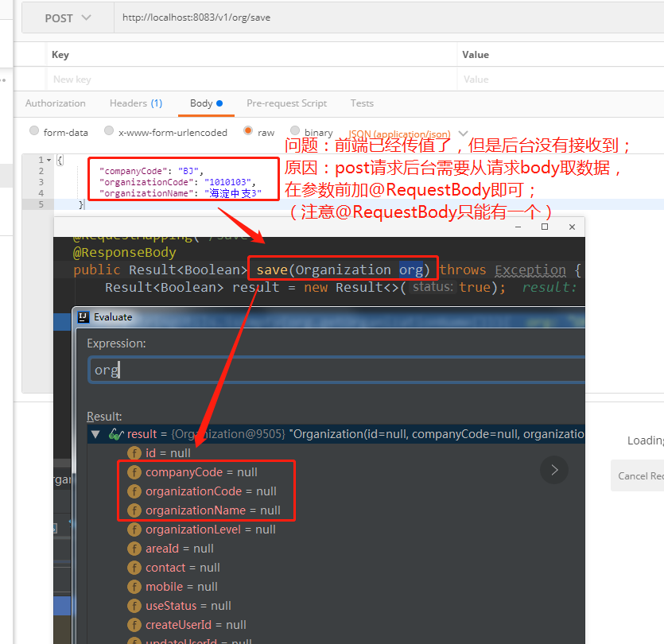Click the Key column header
The height and width of the screenshot is (644, 664).
coord(60,55)
